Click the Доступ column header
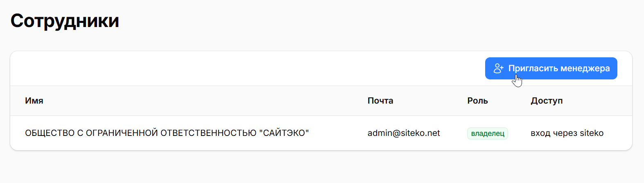 (x=547, y=101)
